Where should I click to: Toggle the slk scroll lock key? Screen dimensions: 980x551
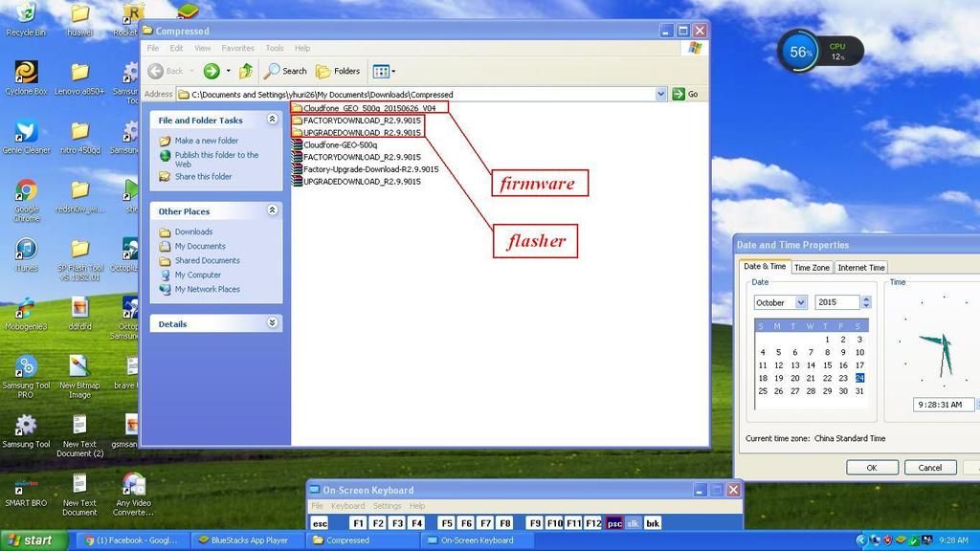(x=633, y=523)
